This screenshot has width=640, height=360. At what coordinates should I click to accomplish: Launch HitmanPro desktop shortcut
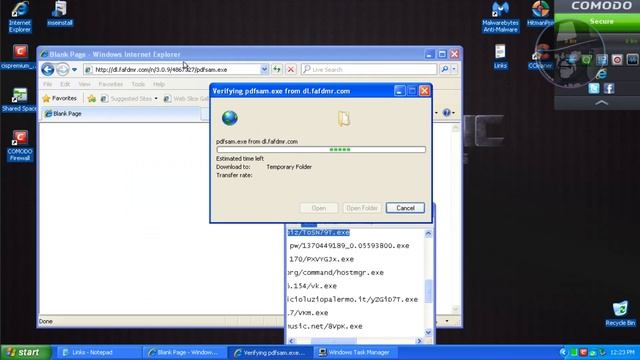click(x=540, y=14)
